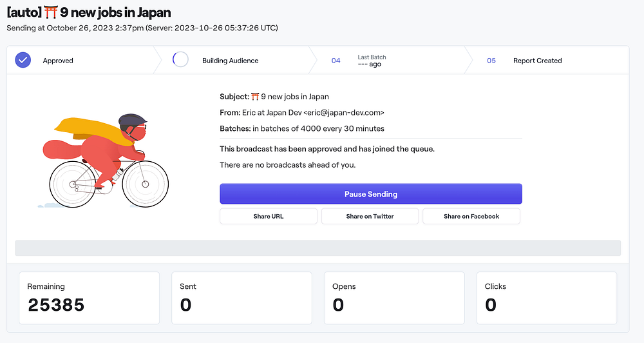The height and width of the screenshot is (343, 644).
Task: Click the step 05 number icon
Action: 491,61
